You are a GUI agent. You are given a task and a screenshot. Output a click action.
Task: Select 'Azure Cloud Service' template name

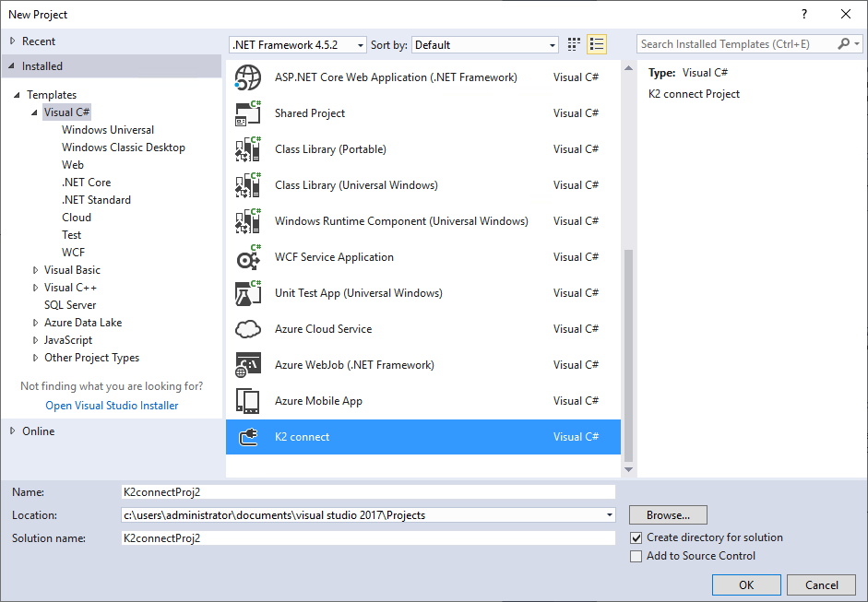(x=323, y=329)
